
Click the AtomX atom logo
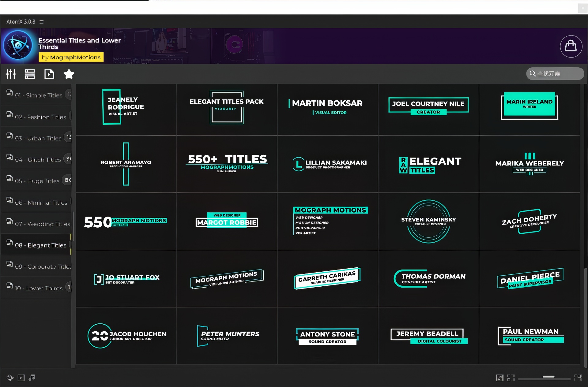18,45
